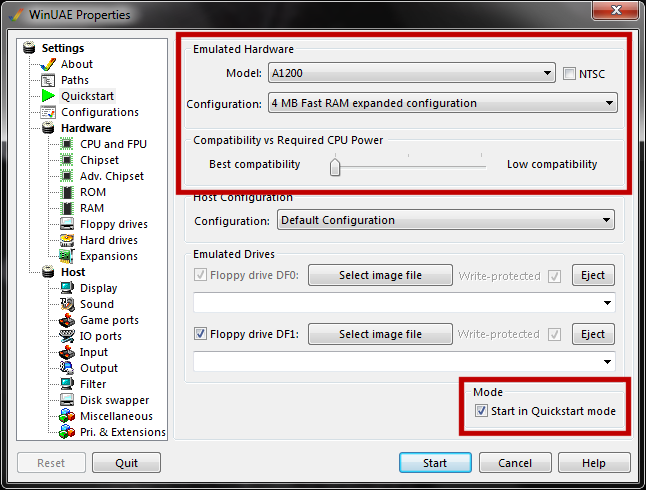Toggle the Floppy drive DF0 checkbox

tap(200, 275)
